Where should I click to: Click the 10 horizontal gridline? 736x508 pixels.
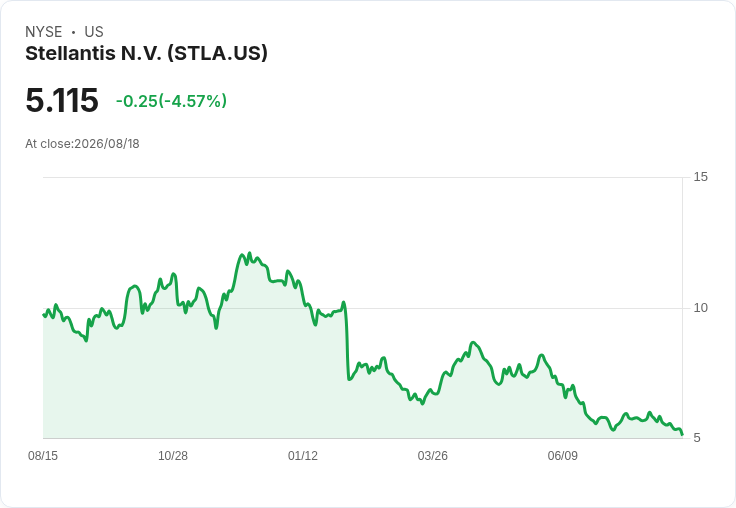[x=363, y=308]
